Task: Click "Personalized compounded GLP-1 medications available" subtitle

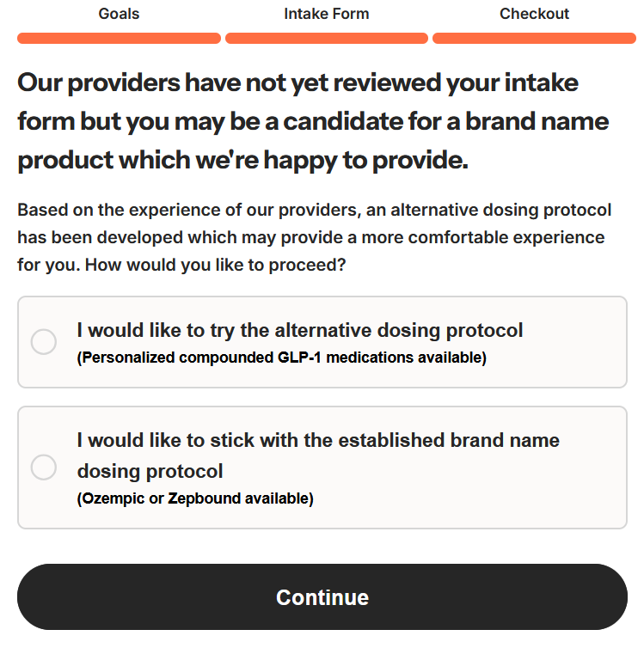Action: 281,358
